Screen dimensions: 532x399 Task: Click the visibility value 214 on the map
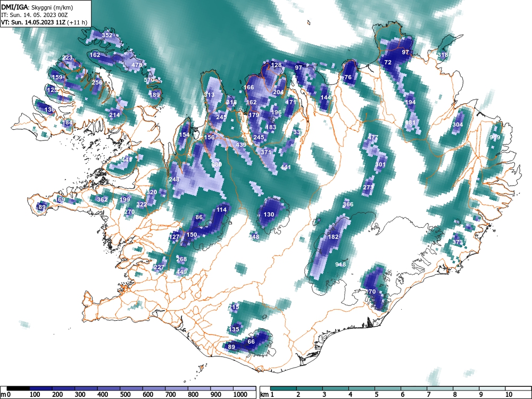(x=114, y=115)
